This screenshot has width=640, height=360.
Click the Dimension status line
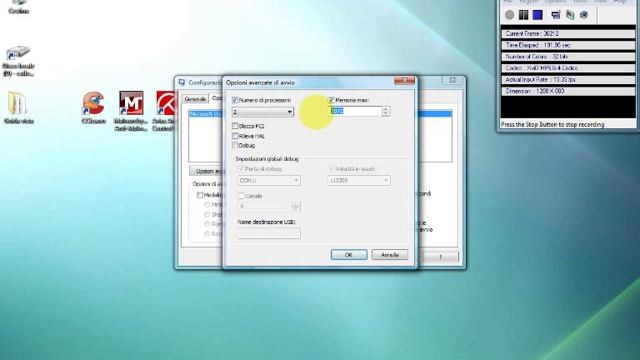tap(568, 91)
